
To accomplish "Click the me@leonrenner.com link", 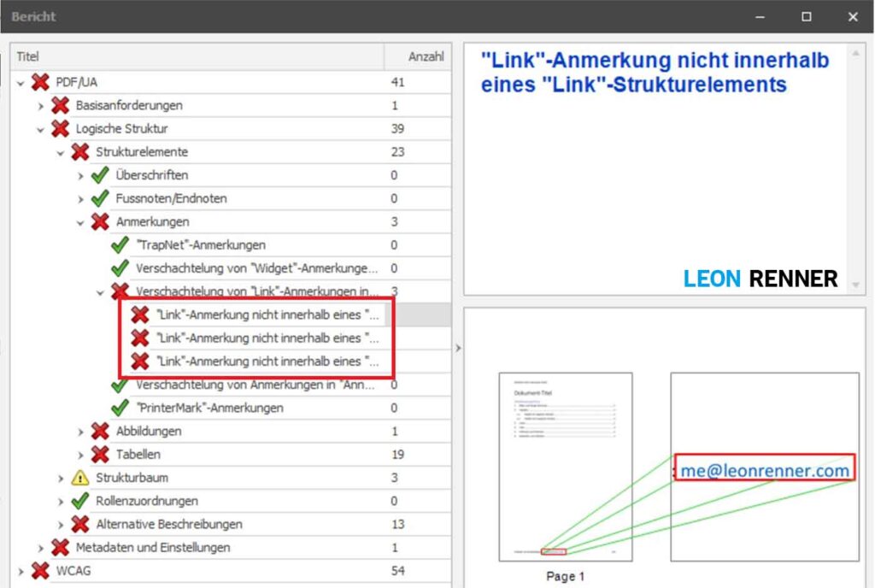I will point(765,470).
